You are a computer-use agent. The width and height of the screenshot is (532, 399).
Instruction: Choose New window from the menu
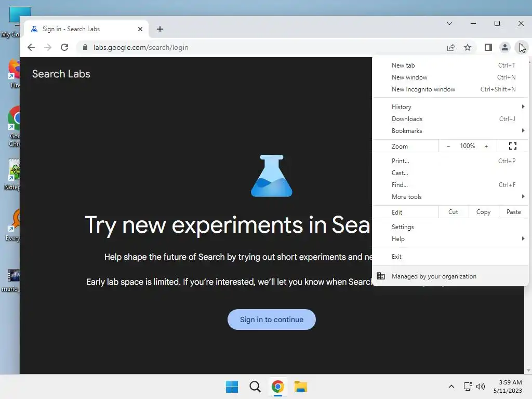[x=450, y=77]
